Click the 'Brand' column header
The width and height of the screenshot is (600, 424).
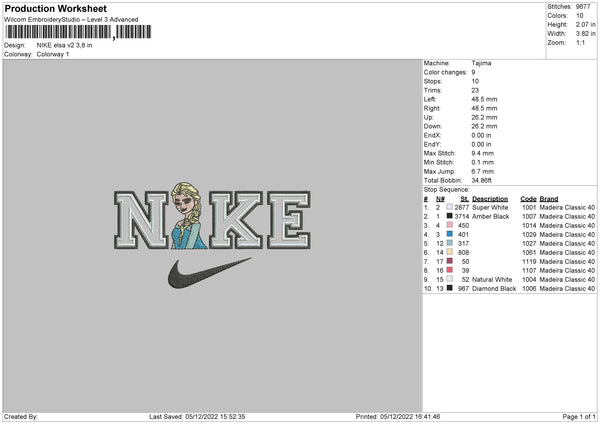tap(549, 199)
